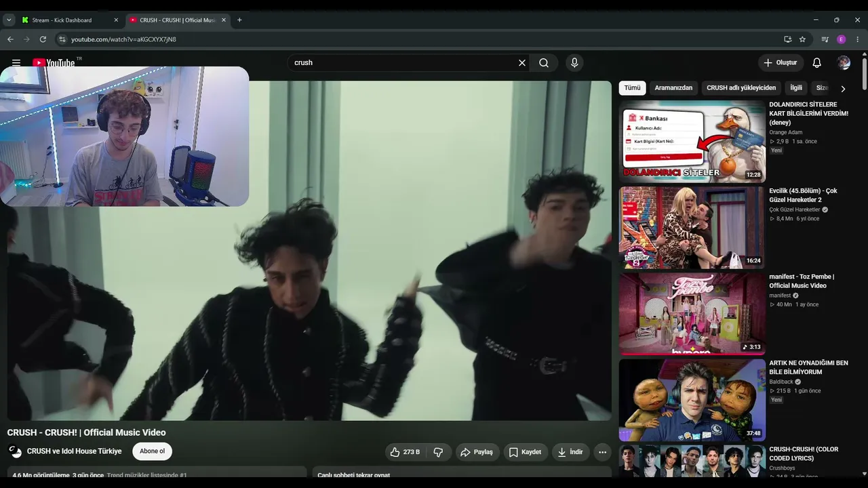Reload the YouTube page
The width and height of the screenshot is (868, 488).
[x=43, y=39]
